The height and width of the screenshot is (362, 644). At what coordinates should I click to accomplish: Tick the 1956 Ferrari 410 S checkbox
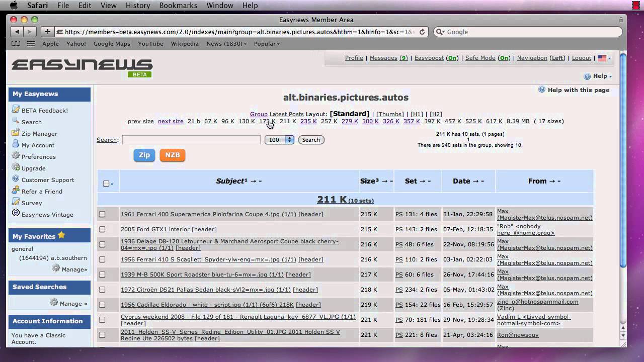(102, 259)
